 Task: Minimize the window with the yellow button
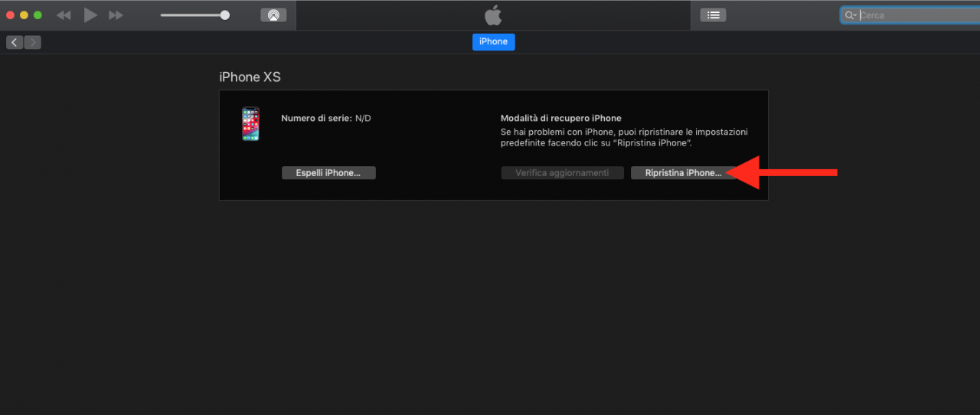(x=24, y=15)
